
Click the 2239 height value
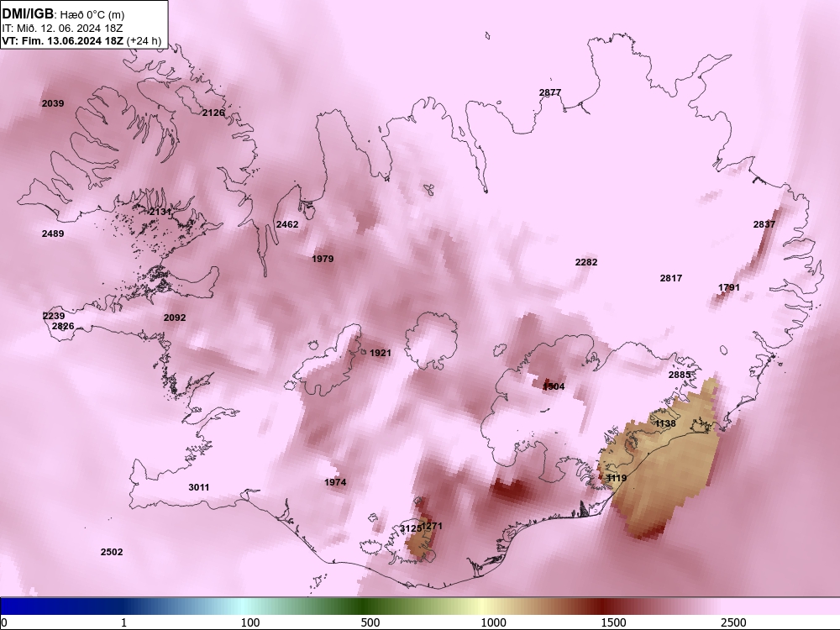click(x=54, y=316)
